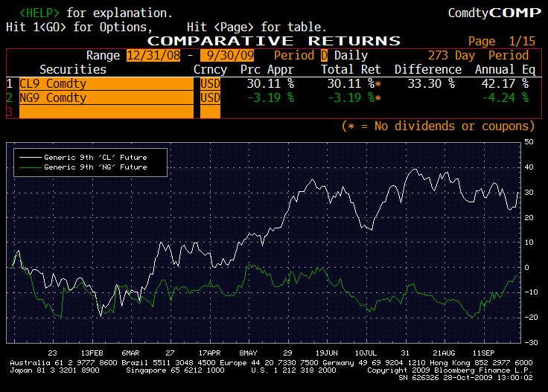Click the Total Ret column header

(x=351, y=69)
